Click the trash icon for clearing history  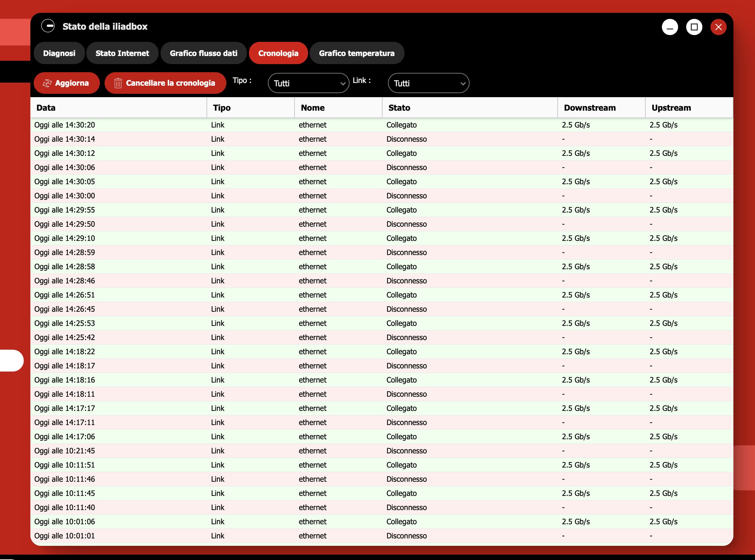[x=118, y=83]
